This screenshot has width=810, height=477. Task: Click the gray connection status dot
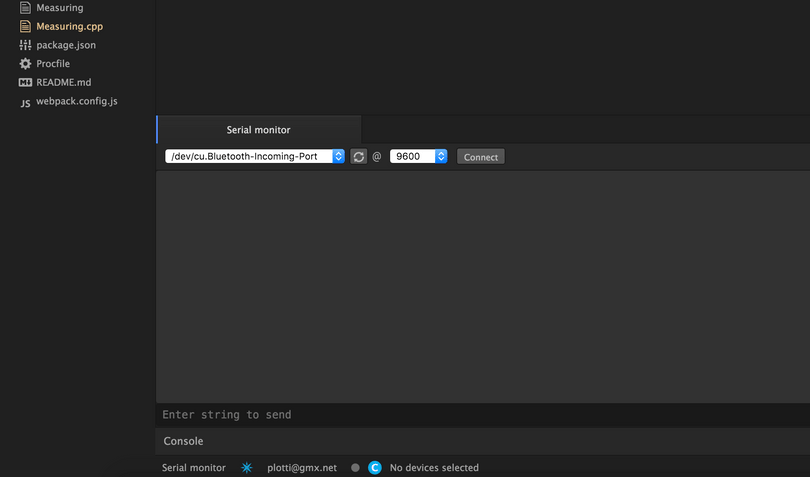click(x=355, y=468)
